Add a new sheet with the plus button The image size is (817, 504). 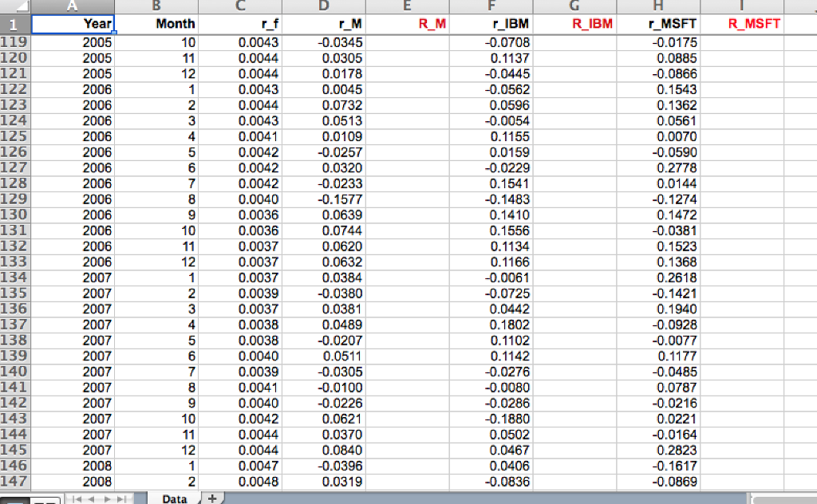click(x=212, y=498)
